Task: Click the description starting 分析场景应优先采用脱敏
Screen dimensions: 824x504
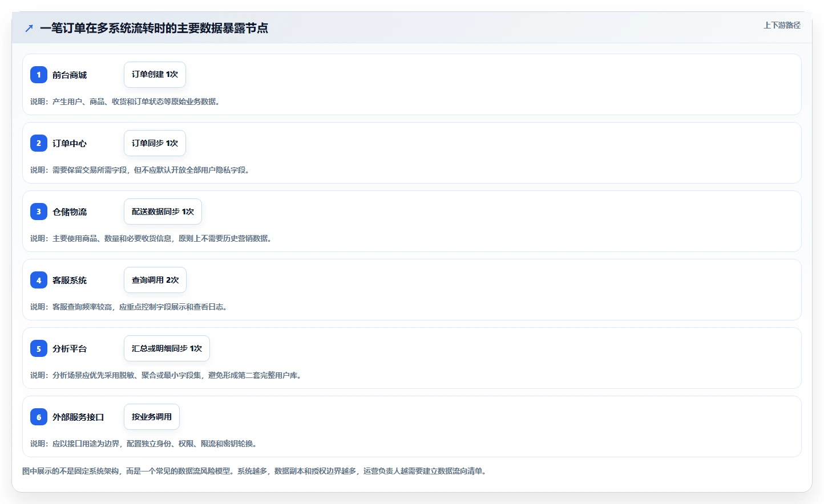Action: point(166,375)
